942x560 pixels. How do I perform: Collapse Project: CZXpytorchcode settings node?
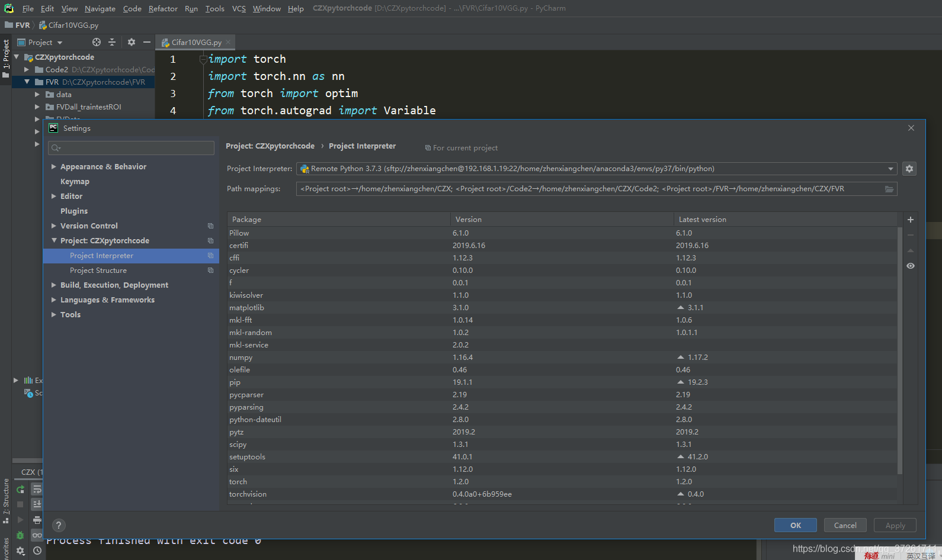(x=54, y=241)
